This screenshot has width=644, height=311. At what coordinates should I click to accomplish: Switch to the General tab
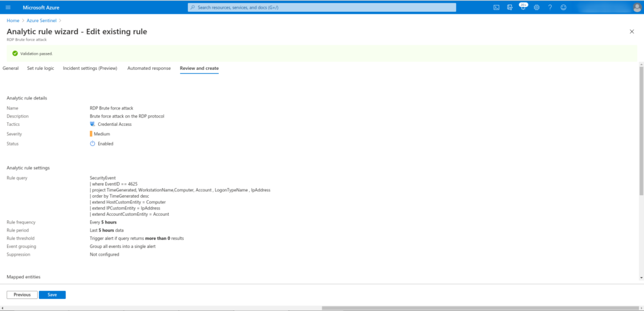(11, 68)
